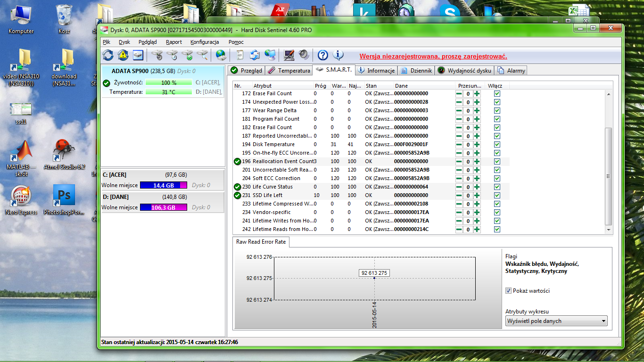Image resolution: width=644 pixels, height=362 pixels.
Task: Click the send report by e-mail icon
Action: (x=255, y=55)
